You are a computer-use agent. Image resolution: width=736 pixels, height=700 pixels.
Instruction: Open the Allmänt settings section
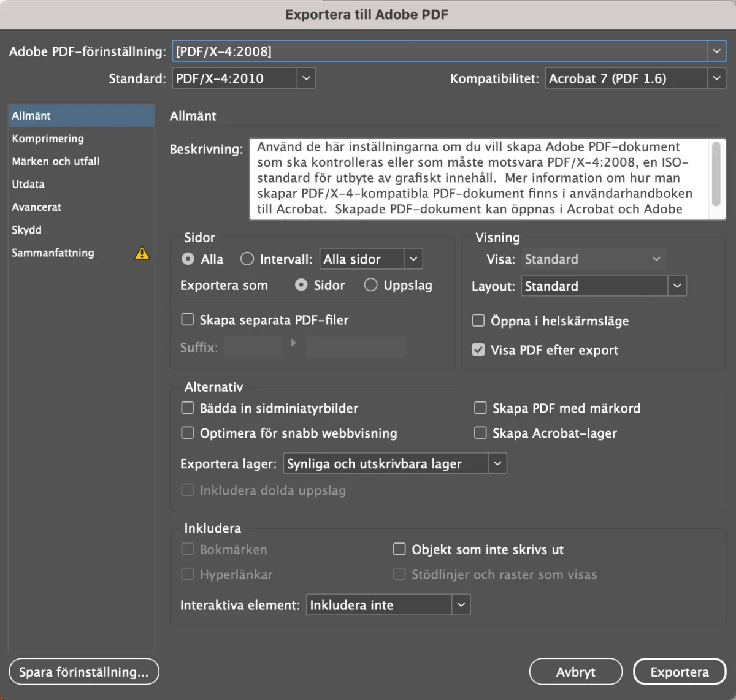coord(81,115)
